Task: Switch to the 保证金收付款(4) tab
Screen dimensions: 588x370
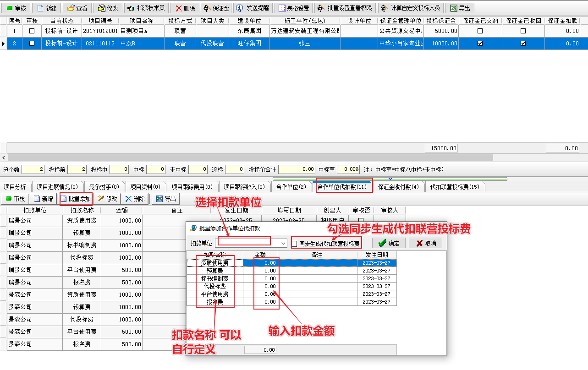Action: (398, 187)
